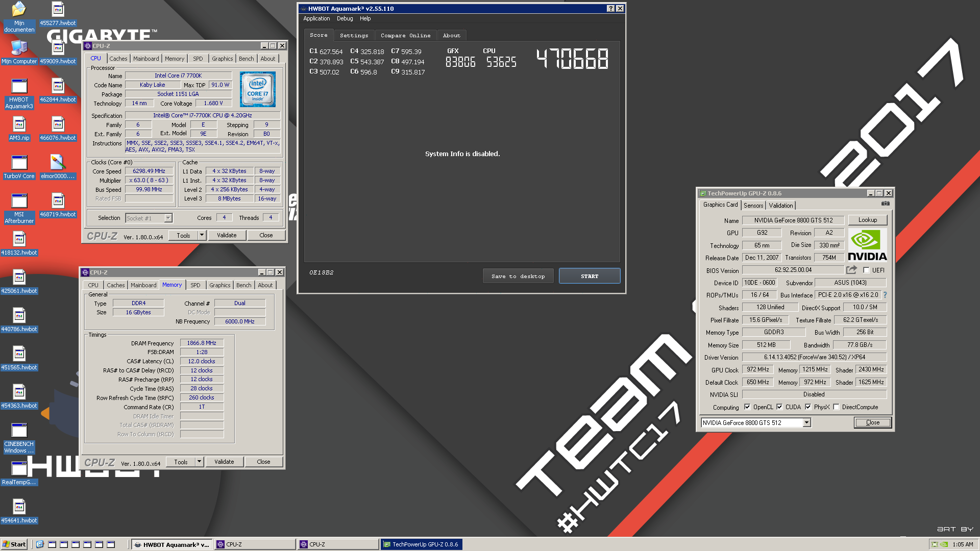Click Validate in the lower CPU-Z window
Screen dimensions: 980x551
pyautogui.click(x=224, y=462)
